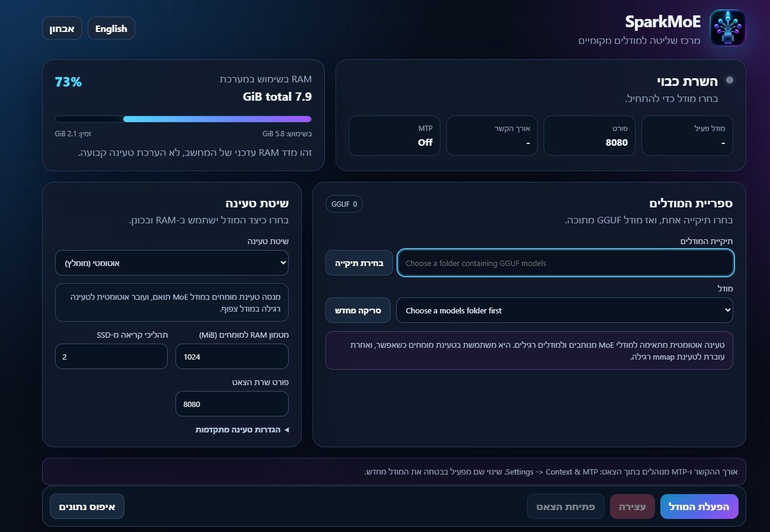Click the server status indicator dot
The width and height of the screenshot is (770, 532).
click(x=729, y=80)
